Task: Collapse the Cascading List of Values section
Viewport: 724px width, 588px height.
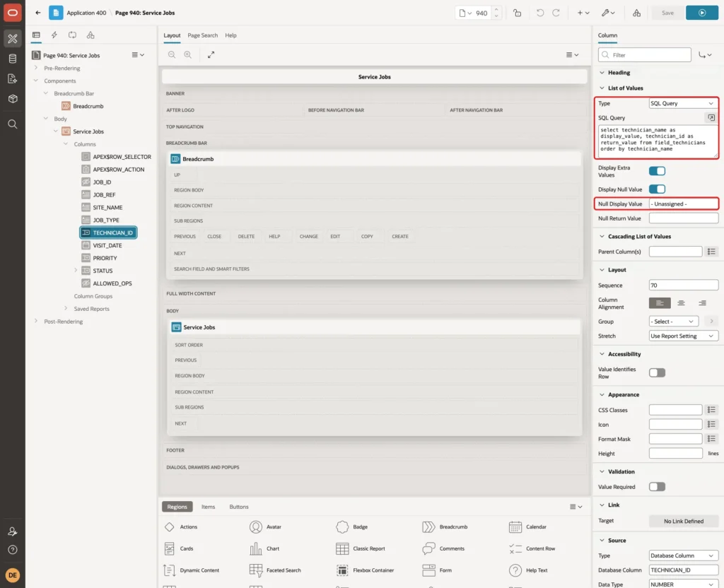Action: (x=602, y=236)
